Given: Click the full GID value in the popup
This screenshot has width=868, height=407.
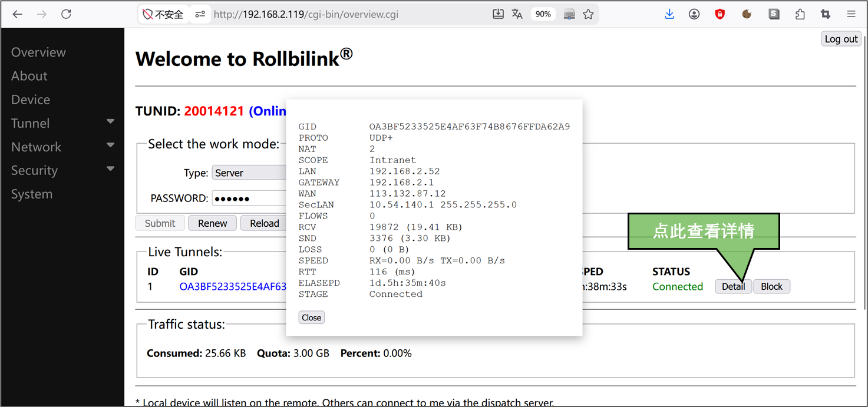Looking at the screenshot, I should (x=470, y=126).
